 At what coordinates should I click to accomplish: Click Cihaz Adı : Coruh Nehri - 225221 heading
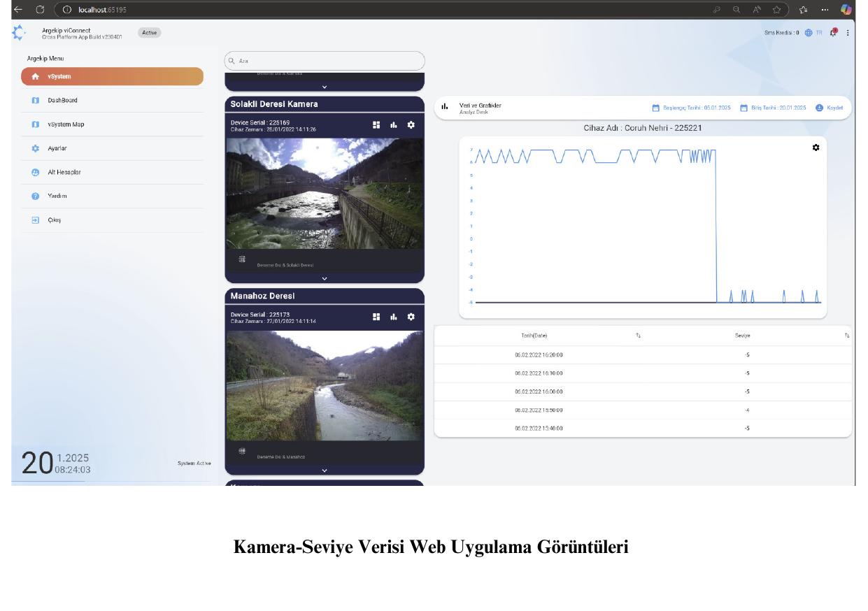(x=643, y=128)
